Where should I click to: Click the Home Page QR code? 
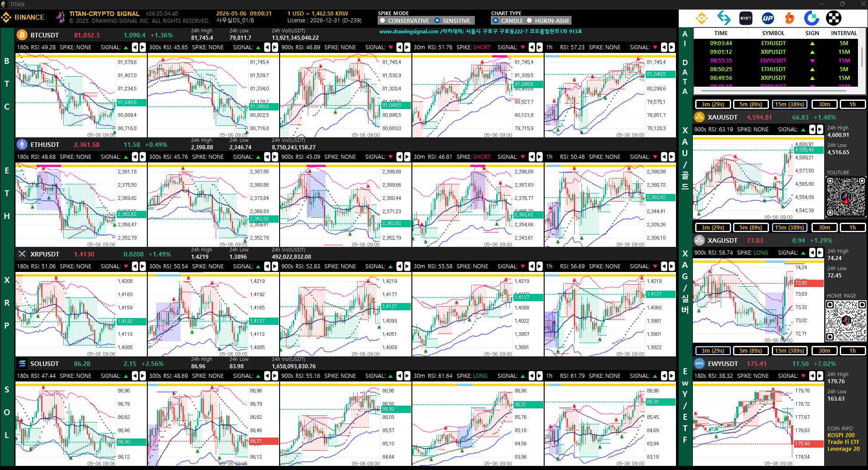[x=846, y=320]
